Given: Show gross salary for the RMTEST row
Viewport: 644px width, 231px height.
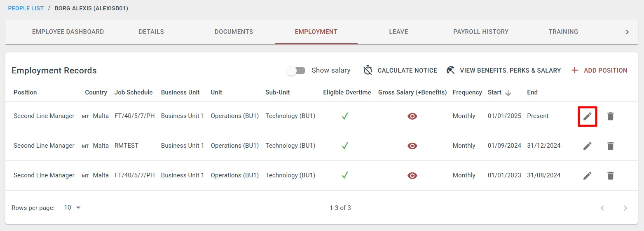Looking at the screenshot, I should pyautogui.click(x=412, y=146).
